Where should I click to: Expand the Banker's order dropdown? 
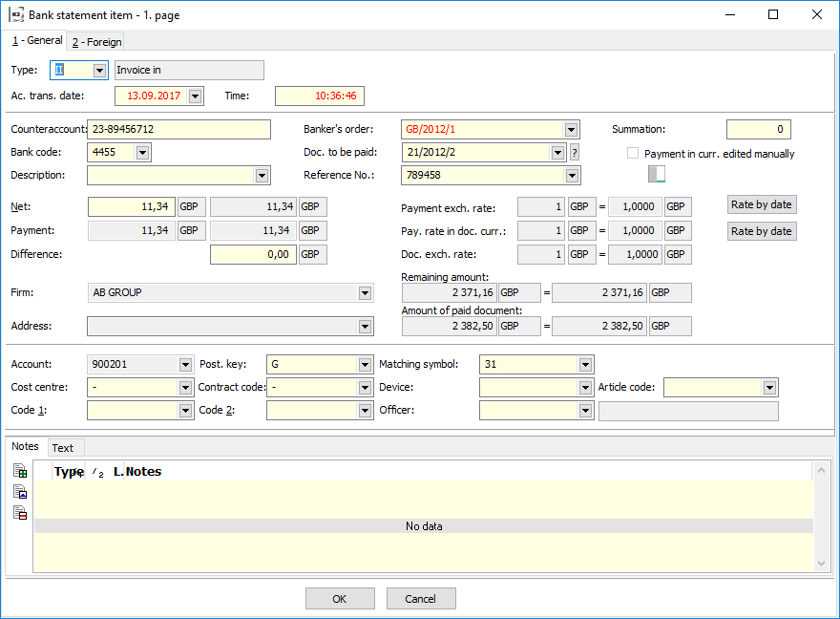pyautogui.click(x=571, y=130)
